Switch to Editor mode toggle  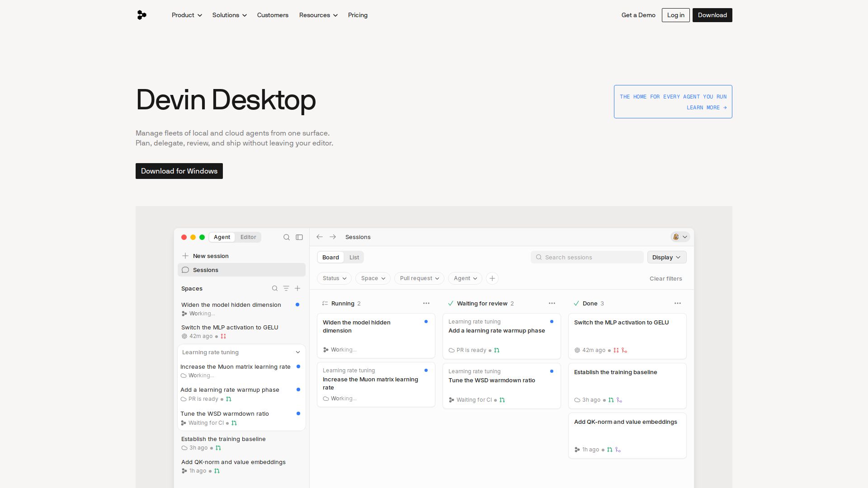click(248, 237)
